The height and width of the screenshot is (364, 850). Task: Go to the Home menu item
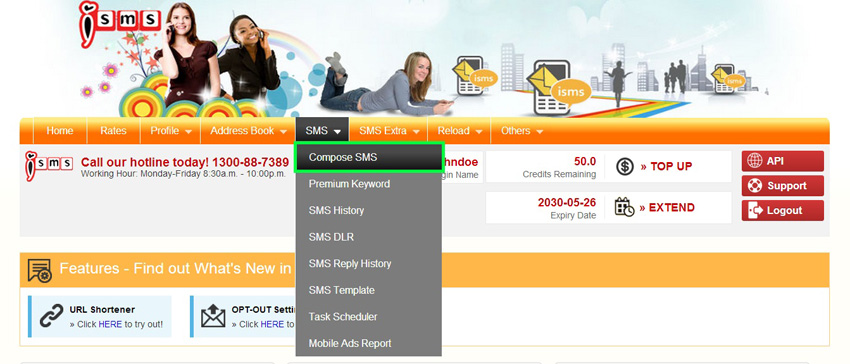60,131
